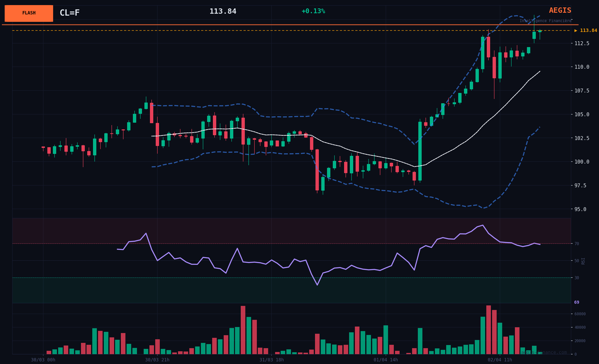
Task: Click the 30 RSI oversold level label
Action: 576,278
